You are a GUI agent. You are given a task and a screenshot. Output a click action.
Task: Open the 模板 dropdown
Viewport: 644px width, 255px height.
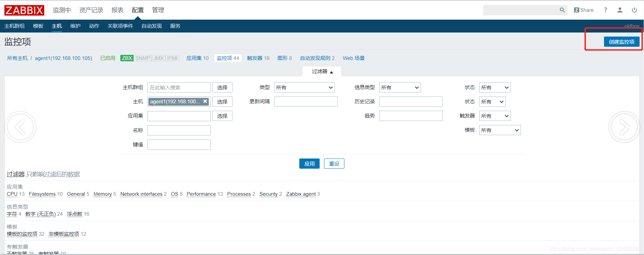(x=500, y=130)
